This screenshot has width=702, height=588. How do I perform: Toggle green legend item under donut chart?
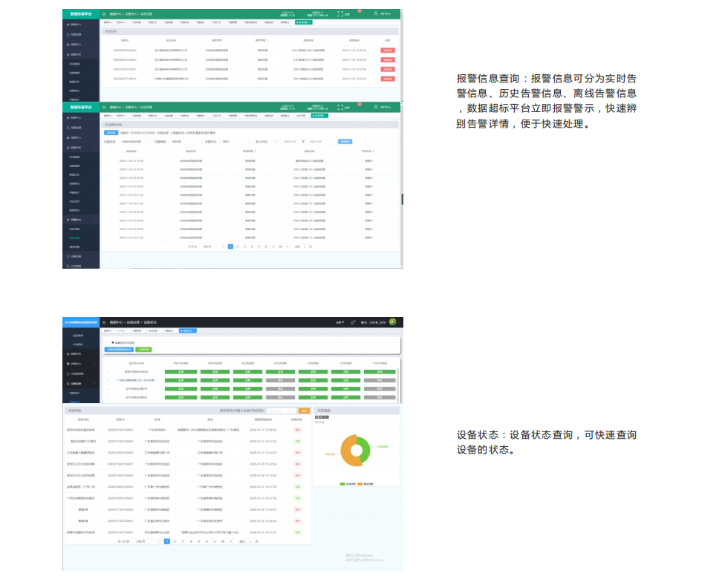348,484
